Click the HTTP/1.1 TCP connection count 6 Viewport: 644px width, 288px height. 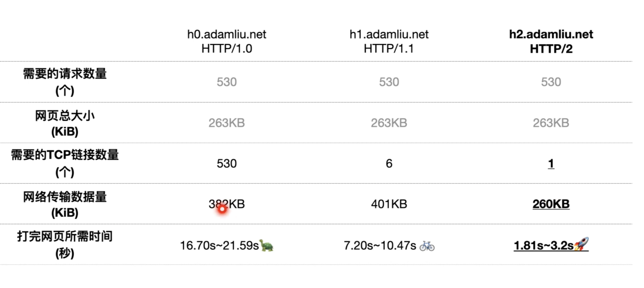389,164
